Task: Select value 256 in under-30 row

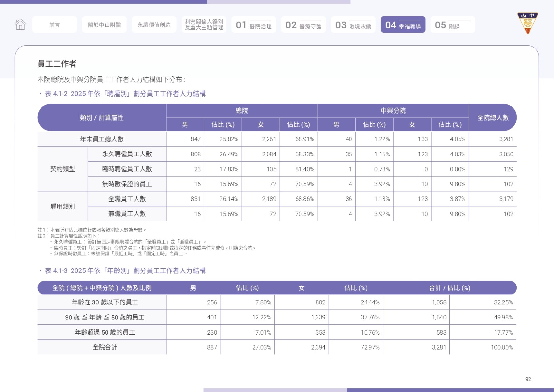Action: (x=212, y=302)
